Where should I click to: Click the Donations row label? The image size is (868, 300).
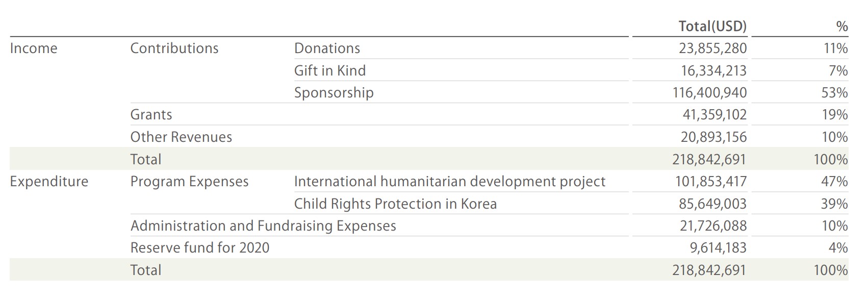[327, 48]
